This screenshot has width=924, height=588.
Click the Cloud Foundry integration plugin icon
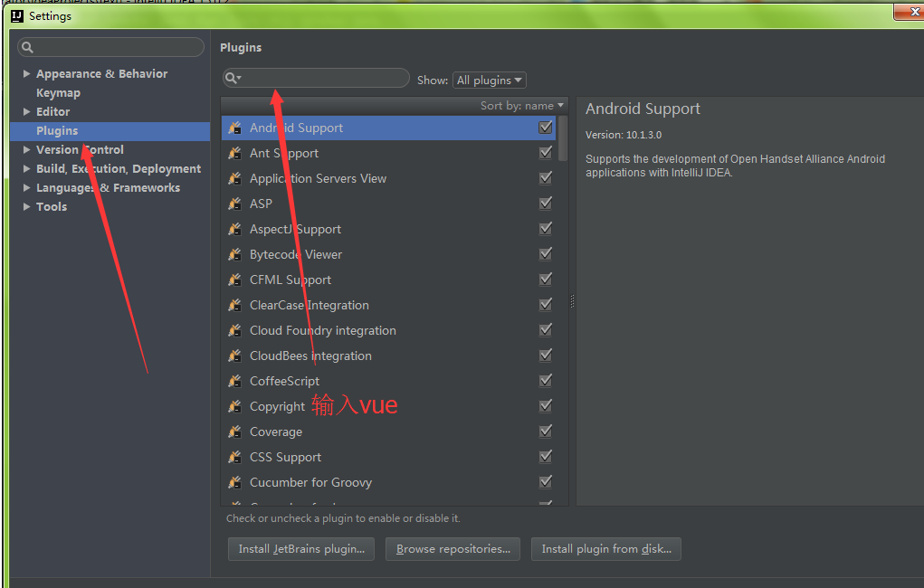pyautogui.click(x=234, y=330)
